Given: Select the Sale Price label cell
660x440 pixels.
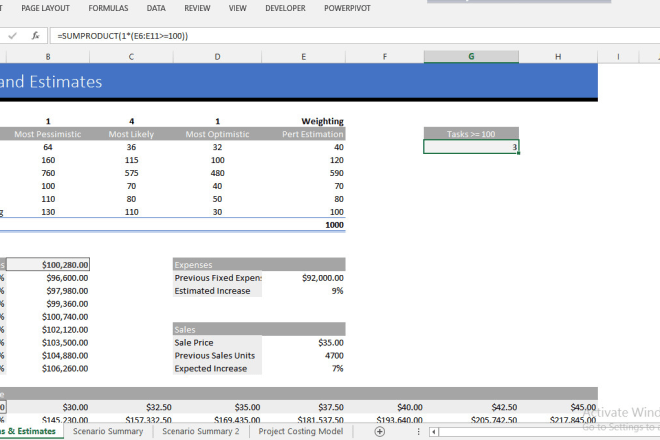Looking at the screenshot, I should pyautogui.click(x=217, y=343).
